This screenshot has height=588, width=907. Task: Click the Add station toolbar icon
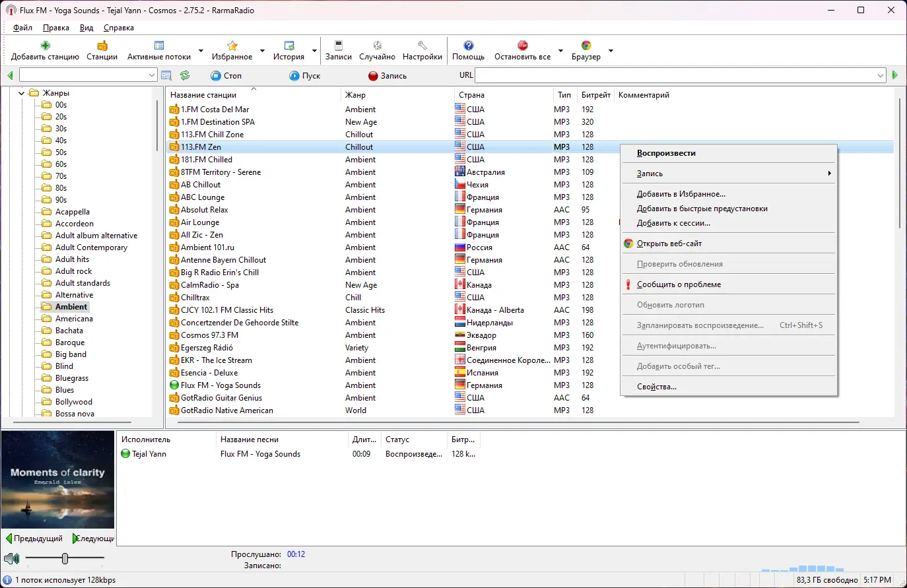[45, 46]
